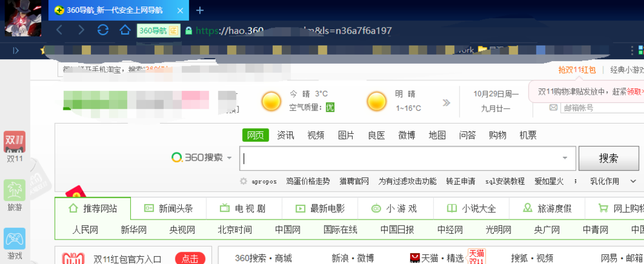Click into the 邮箱帐号 input field
Viewport: 644px width, 264px height.
[x=601, y=108]
